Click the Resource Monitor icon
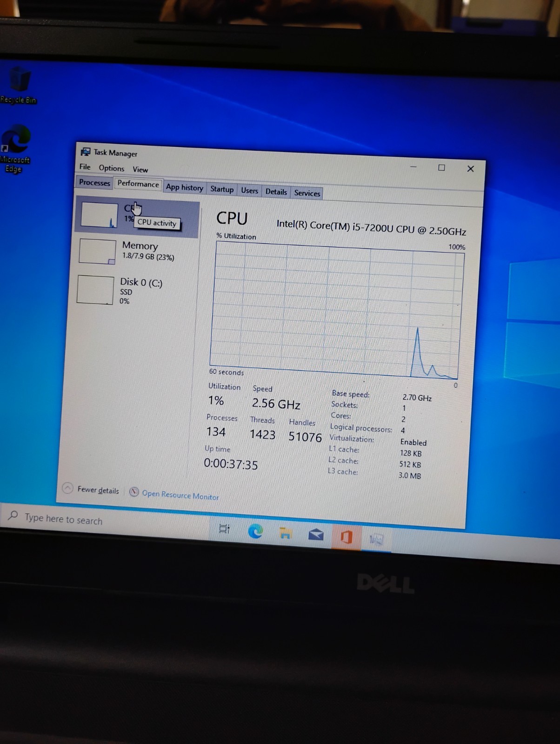Screen dimensions: 560x744 tap(134, 492)
